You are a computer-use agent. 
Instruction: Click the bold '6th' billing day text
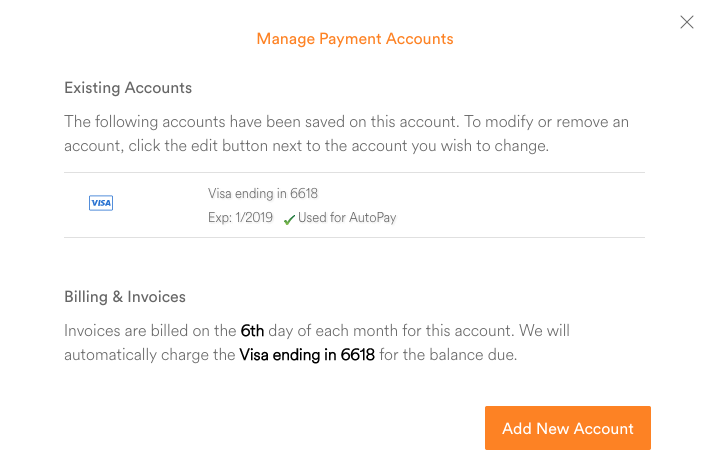252,330
